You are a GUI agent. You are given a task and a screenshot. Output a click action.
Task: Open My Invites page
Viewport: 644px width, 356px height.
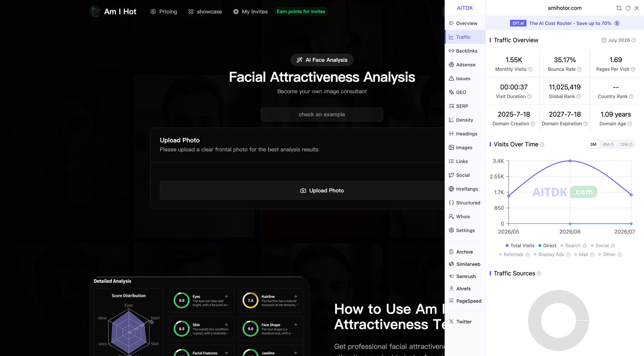point(250,12)
